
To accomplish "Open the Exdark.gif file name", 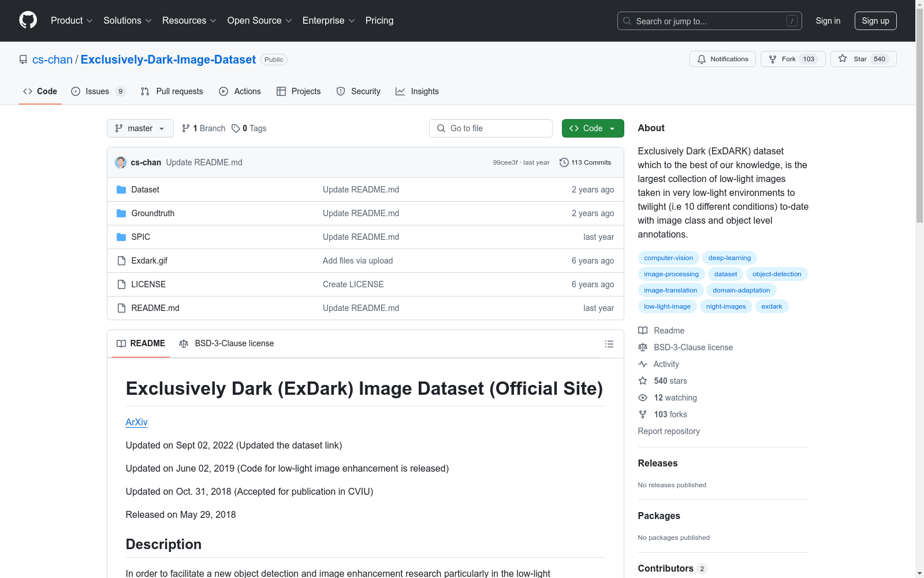I will click(x=150, y=261).
